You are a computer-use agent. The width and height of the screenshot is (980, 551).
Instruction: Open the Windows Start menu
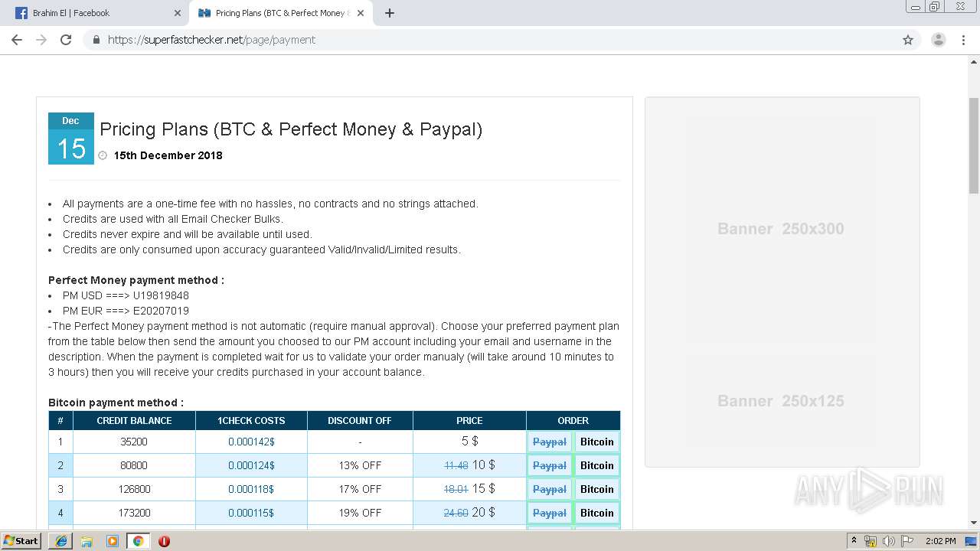point(21,541)
